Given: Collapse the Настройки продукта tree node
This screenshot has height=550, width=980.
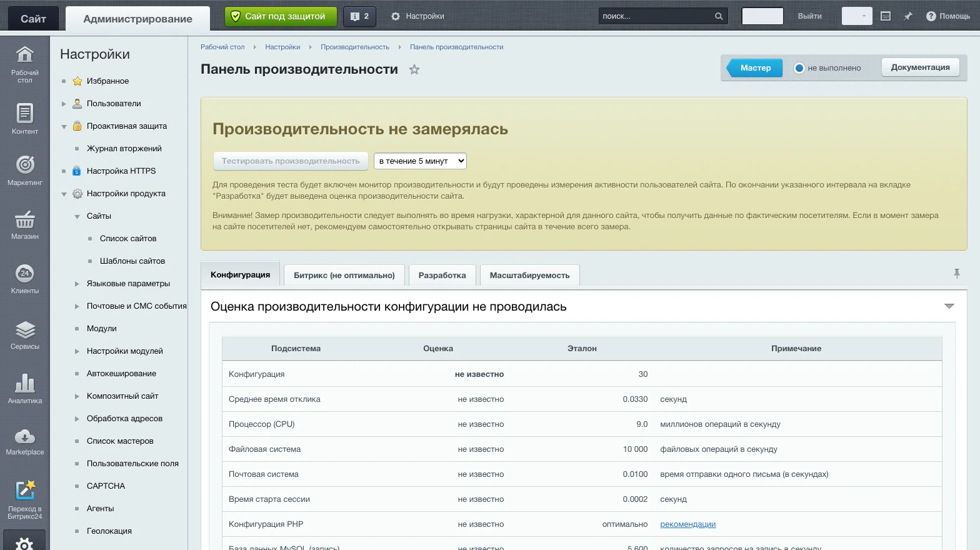Looking at the screenshot, I should (64, 194).
